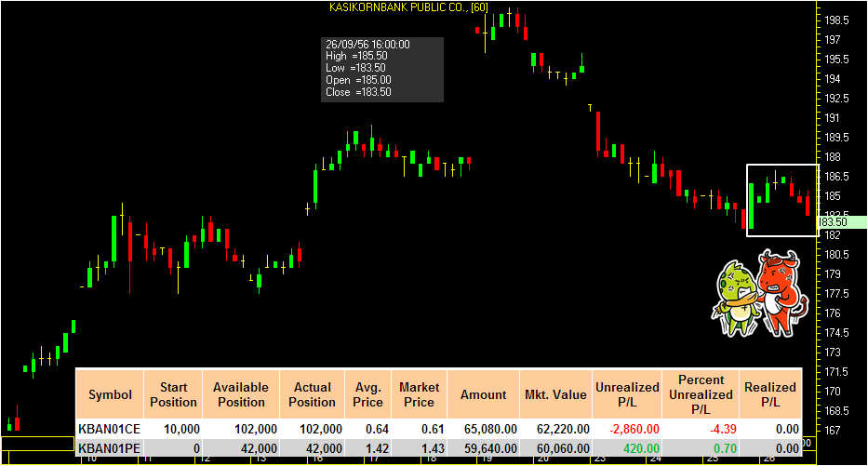Viewport: 868px width, 466px height.
Task: Click the 197 price axis label
Action: pyautogui.click(x=833, y=40)
